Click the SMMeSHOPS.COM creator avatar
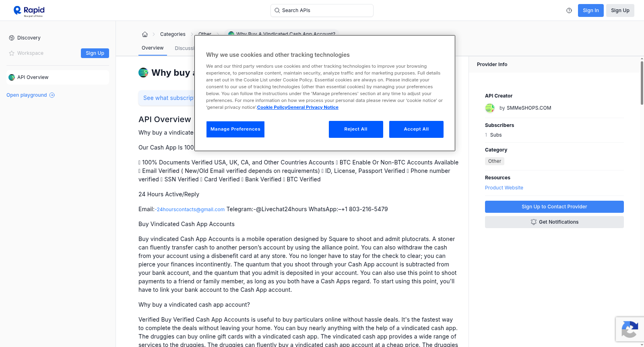The width and height of the screenshot is (644, 347). pos(490,108)
